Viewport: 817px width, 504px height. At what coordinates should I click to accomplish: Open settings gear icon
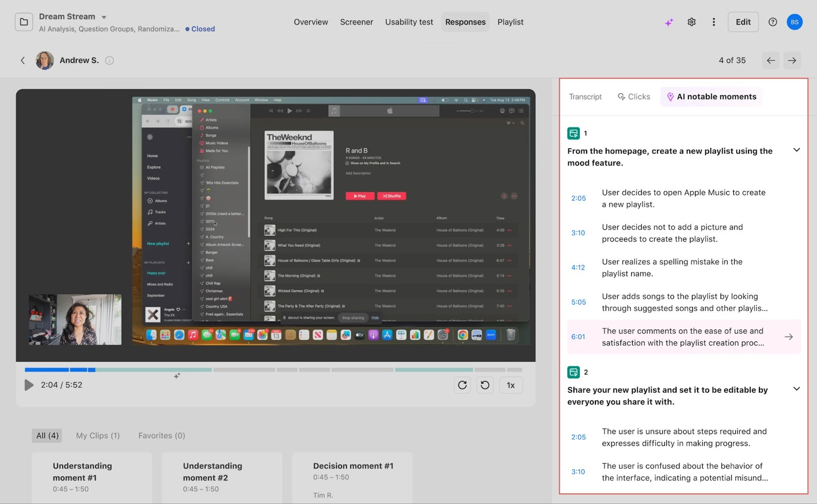pos(691,22)
